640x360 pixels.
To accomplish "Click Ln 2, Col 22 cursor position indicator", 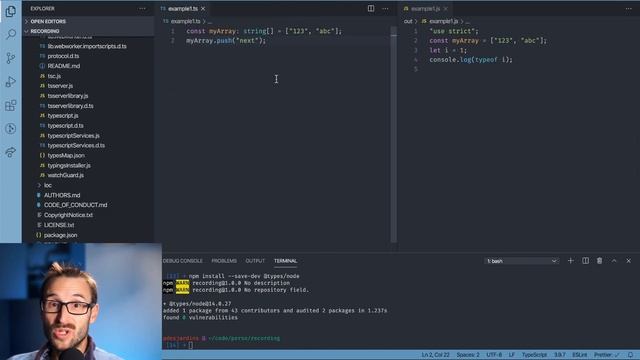I will point(436,355).
